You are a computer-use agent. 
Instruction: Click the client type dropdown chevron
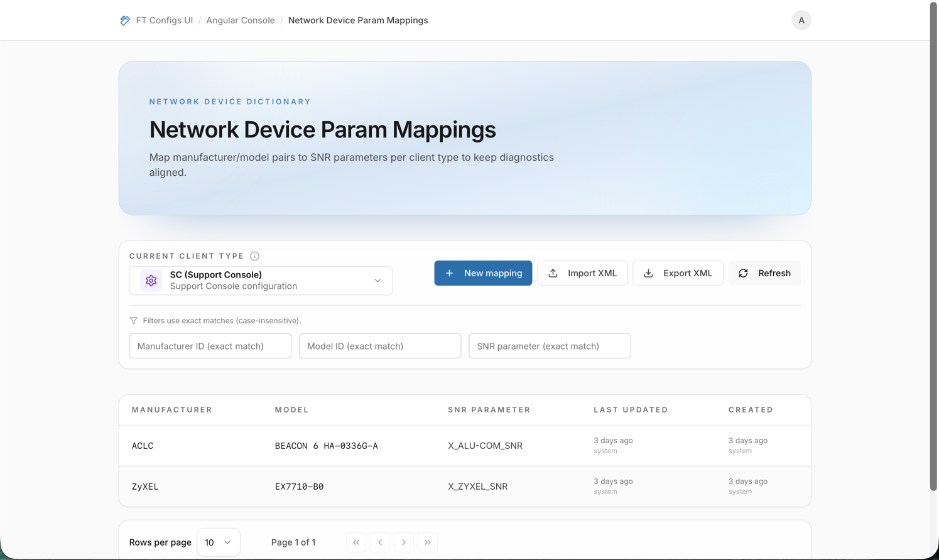click(x=377, y=281)
